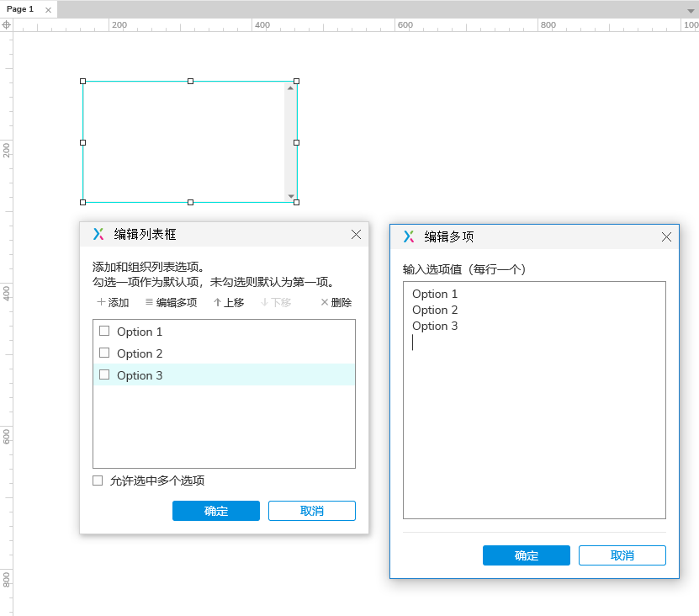Delete the selected option with 删除

point(336,302)
